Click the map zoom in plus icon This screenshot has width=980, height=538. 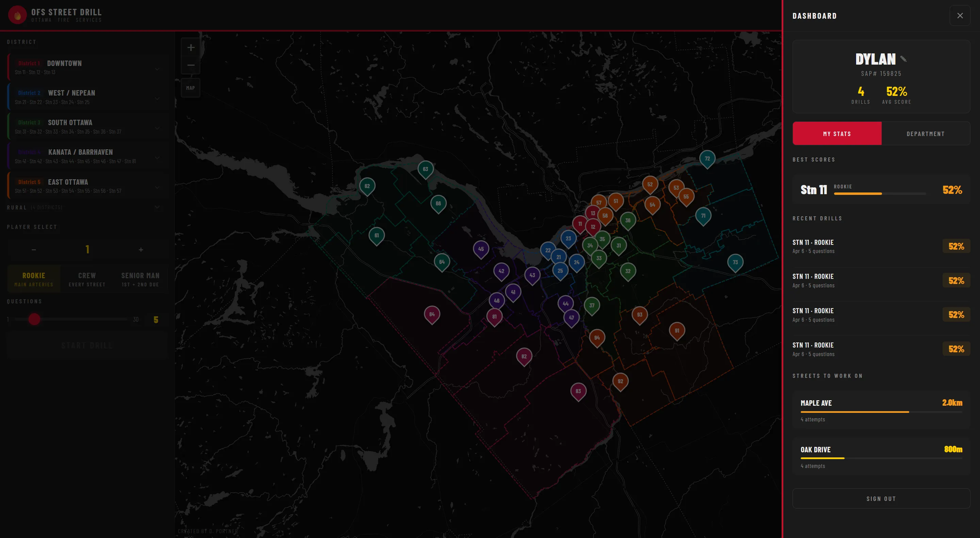point(191,48)
